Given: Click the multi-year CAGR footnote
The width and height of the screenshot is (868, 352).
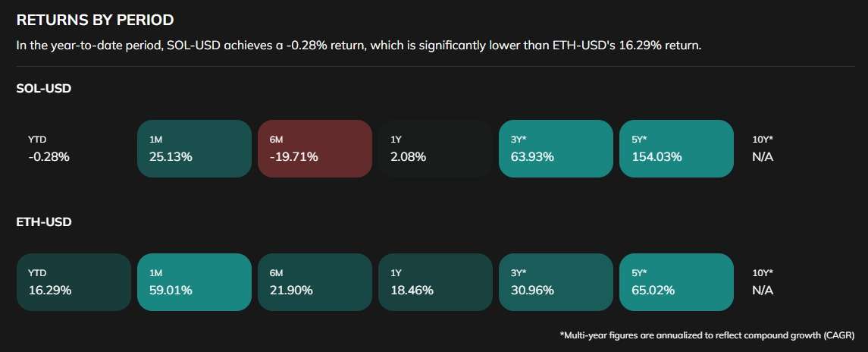Looking at the screenshot, I should click(x=707, y=335).
